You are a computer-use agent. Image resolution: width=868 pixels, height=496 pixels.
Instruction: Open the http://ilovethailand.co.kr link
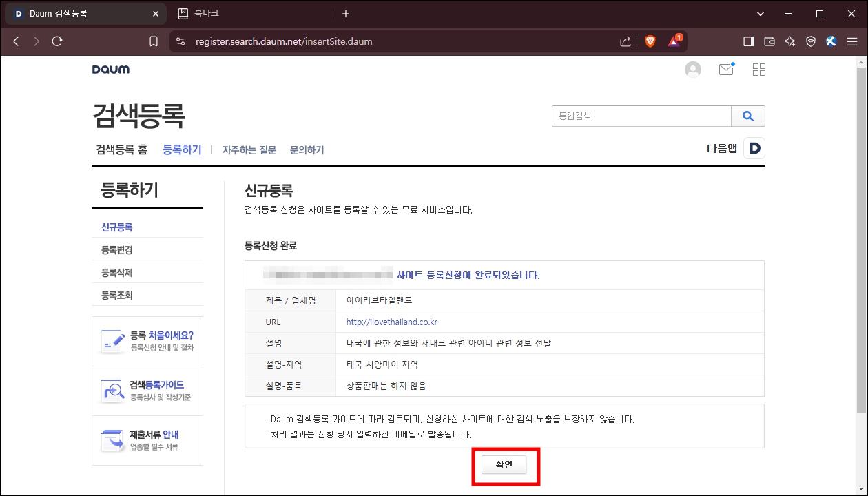(391, 322)
